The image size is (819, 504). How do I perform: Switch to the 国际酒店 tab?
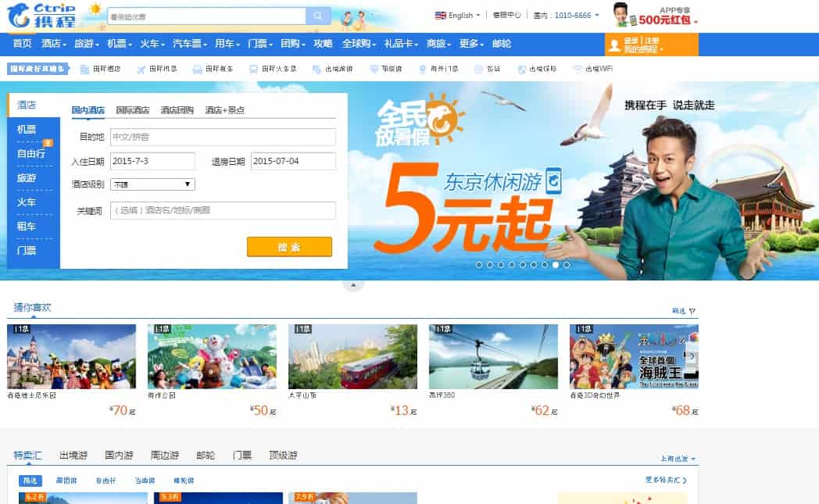click(x=133, y=110)
